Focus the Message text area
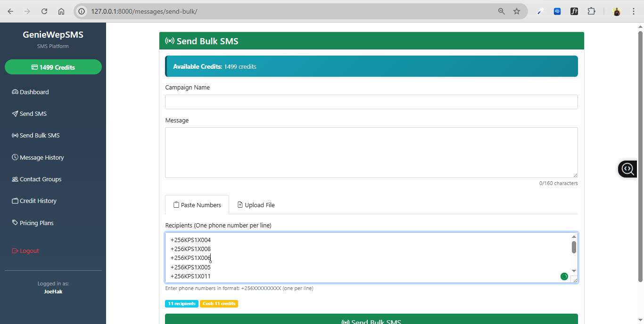This screenshot has width=644, height=324. 371,153
